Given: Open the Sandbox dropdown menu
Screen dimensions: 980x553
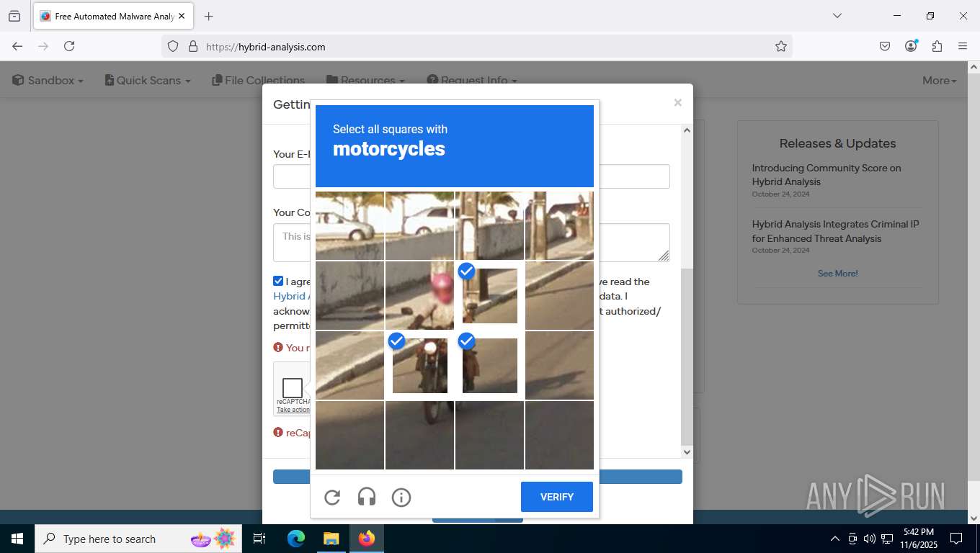Looking at the screenshot, I should 48,81.
